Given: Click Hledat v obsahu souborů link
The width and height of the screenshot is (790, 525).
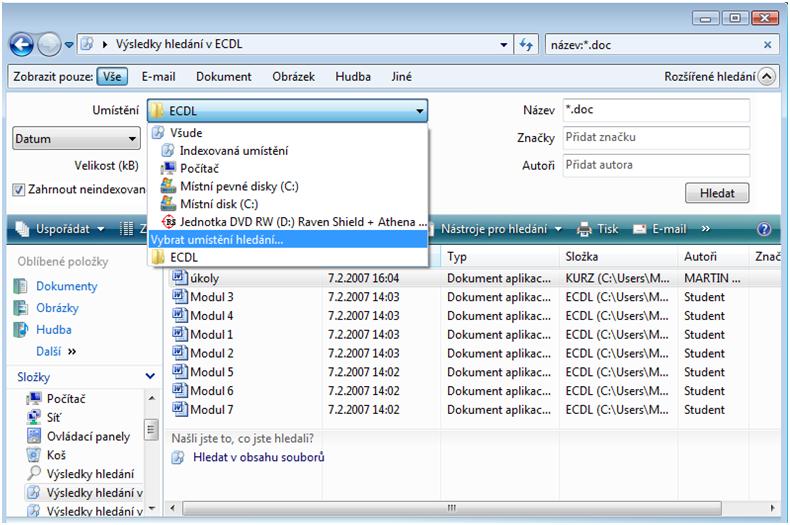Looking at the screenshot, I should 258,457.
